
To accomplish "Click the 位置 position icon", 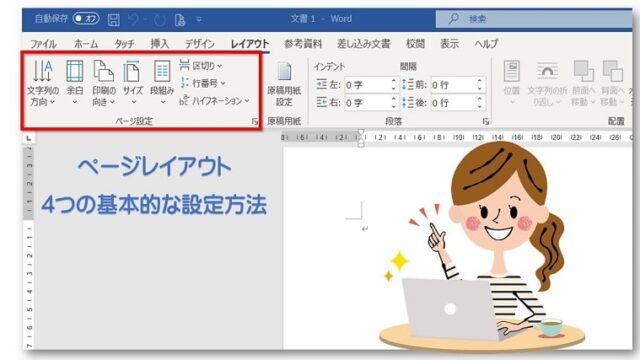I will coord(512,83).
